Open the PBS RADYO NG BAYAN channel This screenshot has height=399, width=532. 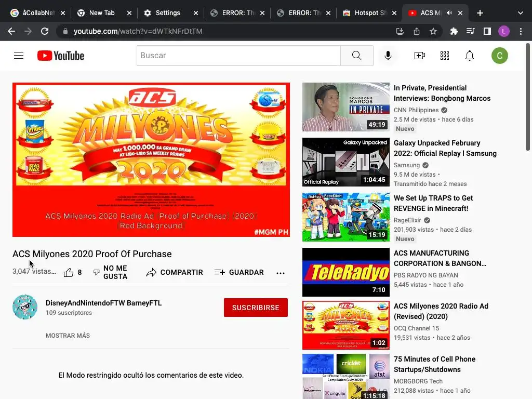coord(426,275)
